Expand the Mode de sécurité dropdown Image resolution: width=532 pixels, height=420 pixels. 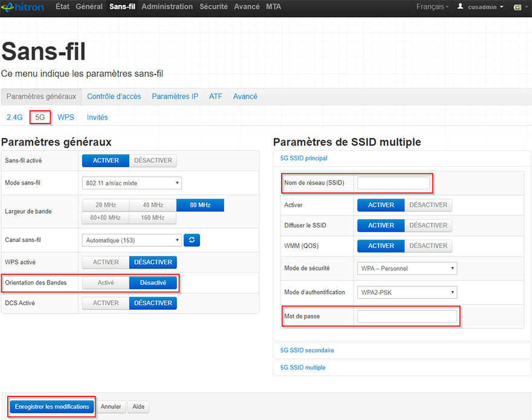coord(407,268)
